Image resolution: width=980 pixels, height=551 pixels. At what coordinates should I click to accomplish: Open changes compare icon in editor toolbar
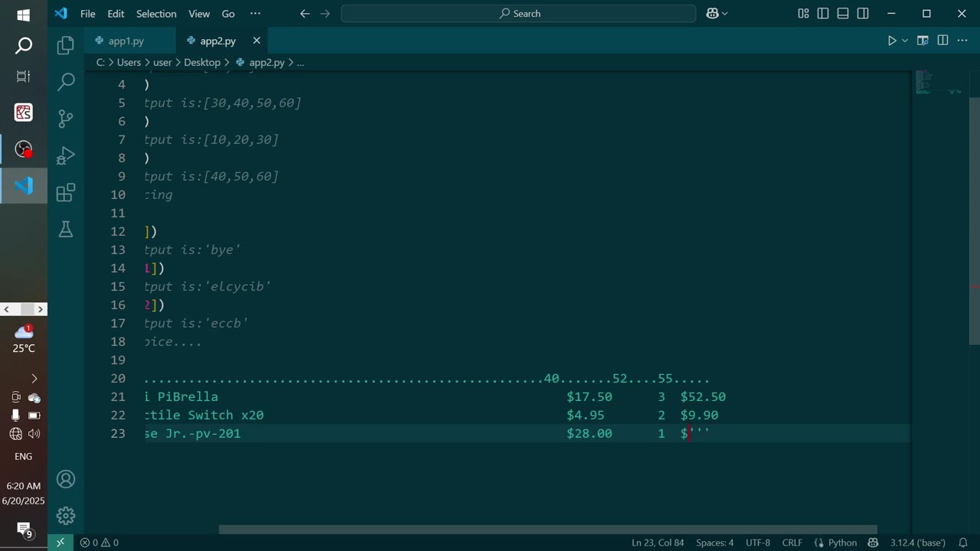(x=923, y=41)
